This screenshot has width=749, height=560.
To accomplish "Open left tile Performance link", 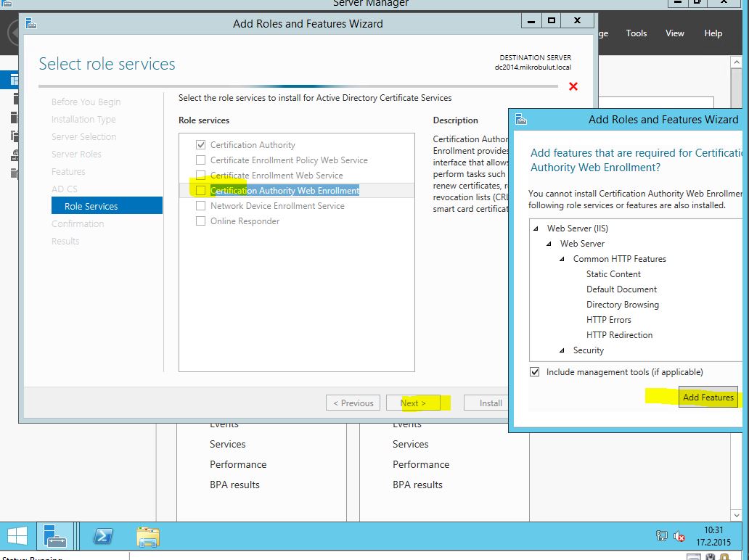I will (238, 464).
